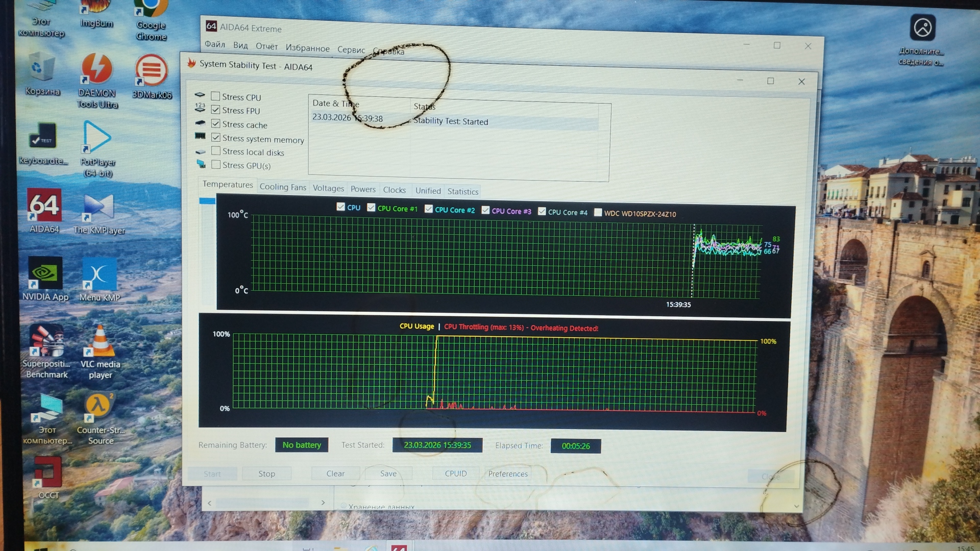Image resolution: width=980 pixels, height=551 pixels.
Task: Open the DAEMON Tools Ultra shortcut
Action: [x=96, y=70]
